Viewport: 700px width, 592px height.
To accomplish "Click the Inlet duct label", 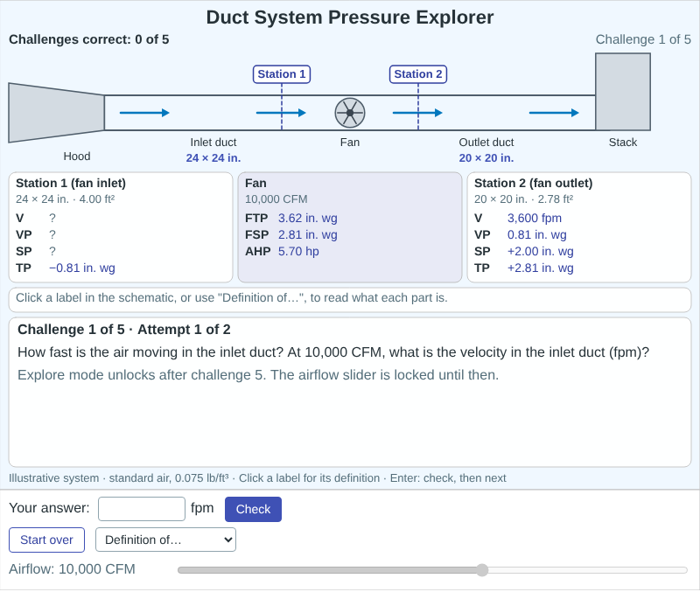I will pos(213,143).
